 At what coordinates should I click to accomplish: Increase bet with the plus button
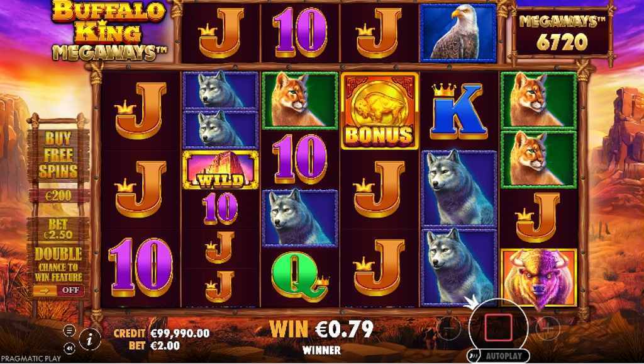(x=548, y=328)
